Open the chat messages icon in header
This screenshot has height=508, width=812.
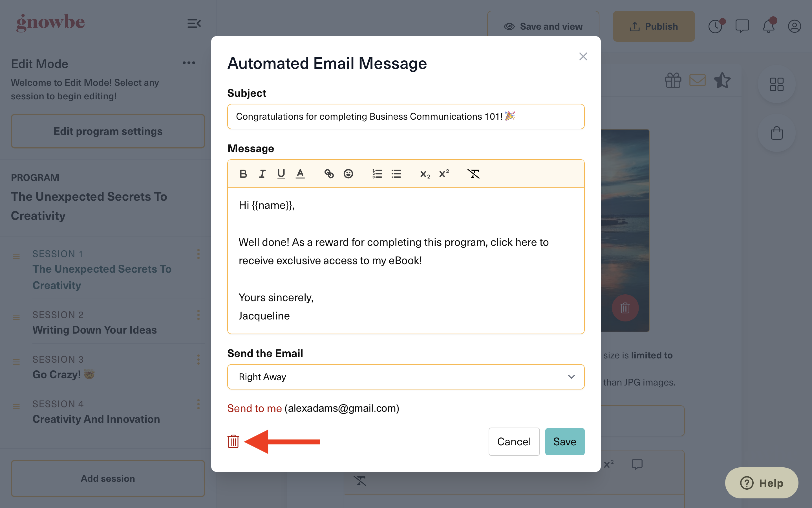click(742, 26)
